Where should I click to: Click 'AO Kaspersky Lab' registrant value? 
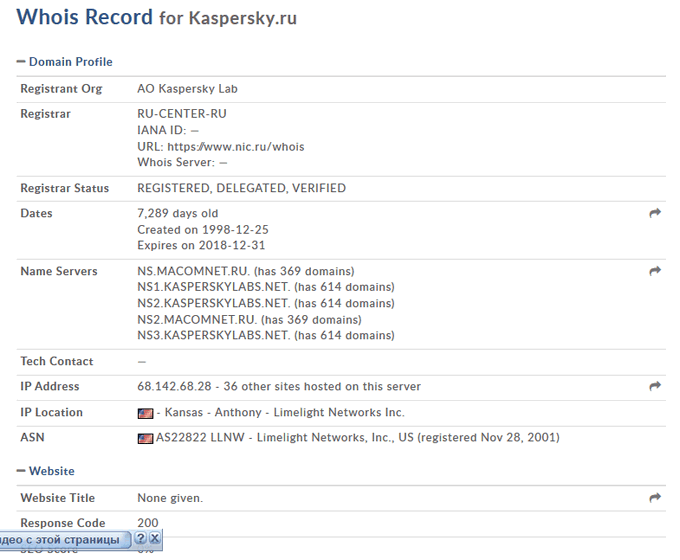(187, 89)
